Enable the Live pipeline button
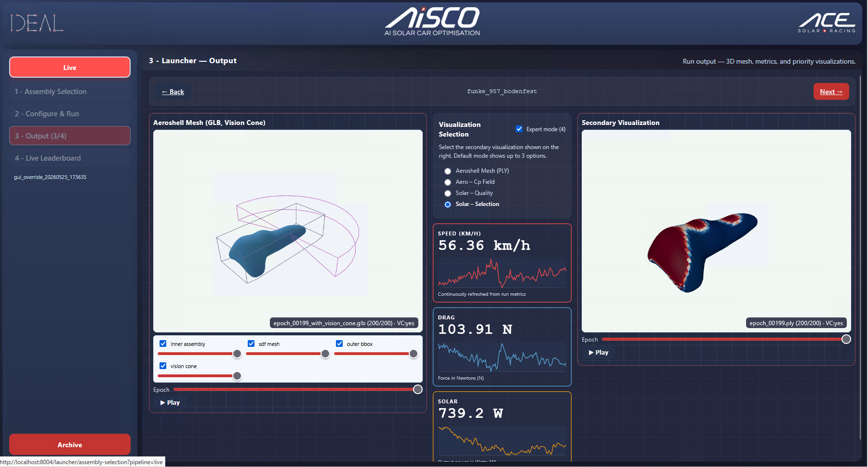The image size is (868, 467). tap(70, 68)
